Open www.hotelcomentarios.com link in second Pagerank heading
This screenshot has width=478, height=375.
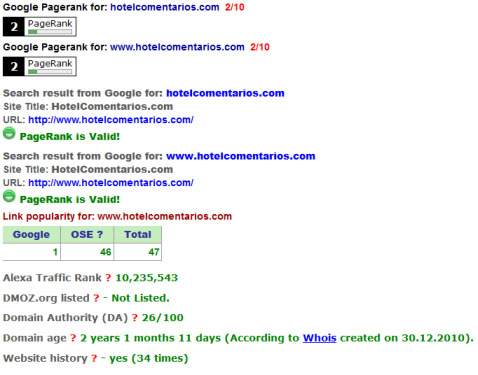177,47
